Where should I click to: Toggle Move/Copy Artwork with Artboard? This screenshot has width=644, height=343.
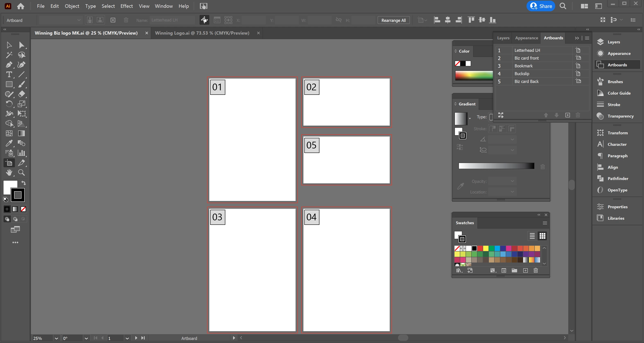click(x=204, y=20)
